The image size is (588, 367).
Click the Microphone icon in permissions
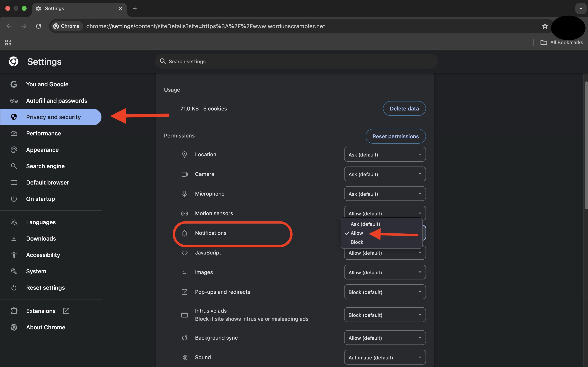point(184,194)
